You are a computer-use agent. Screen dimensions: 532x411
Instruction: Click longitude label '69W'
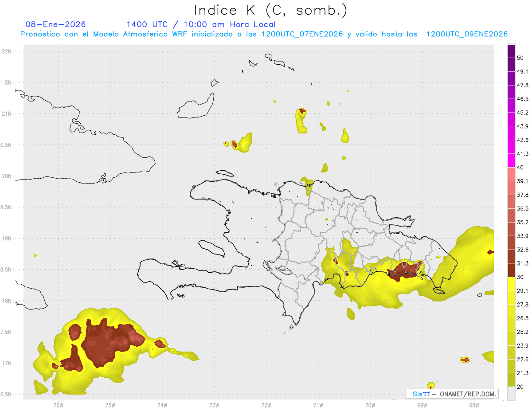point(422,405)
